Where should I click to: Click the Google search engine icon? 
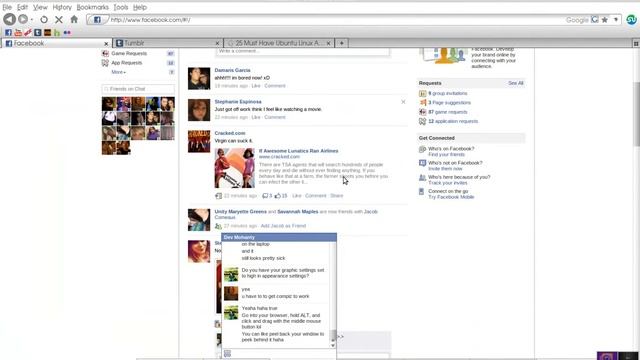595,20
